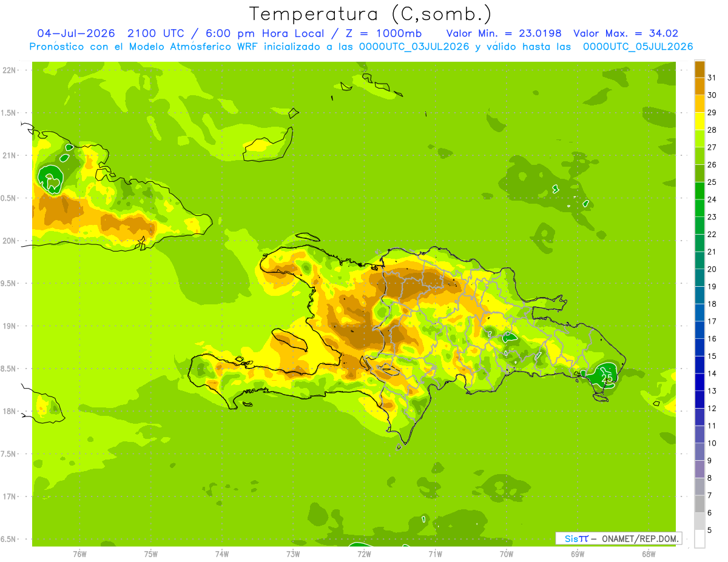The width and height of the screenshot is (728, 562).
Task: Click the "74W" longitude axis label
Action: (222, 554)
